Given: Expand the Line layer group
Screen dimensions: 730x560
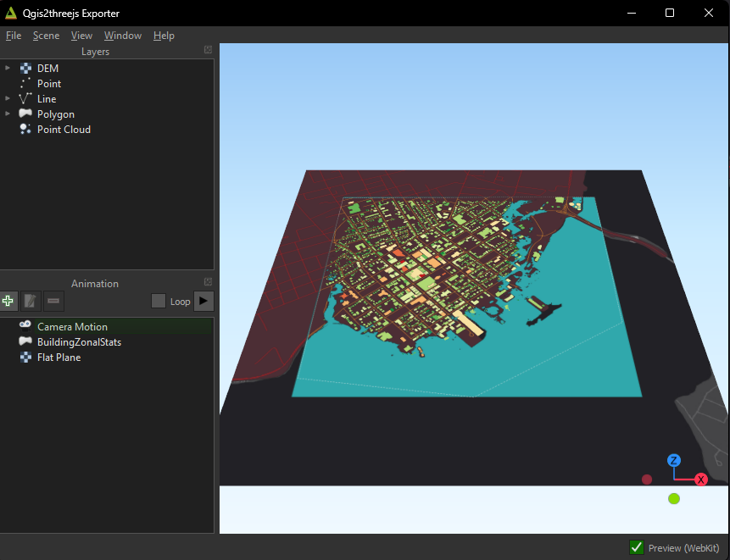Looking at the screenshot, I should coord(8,98).
